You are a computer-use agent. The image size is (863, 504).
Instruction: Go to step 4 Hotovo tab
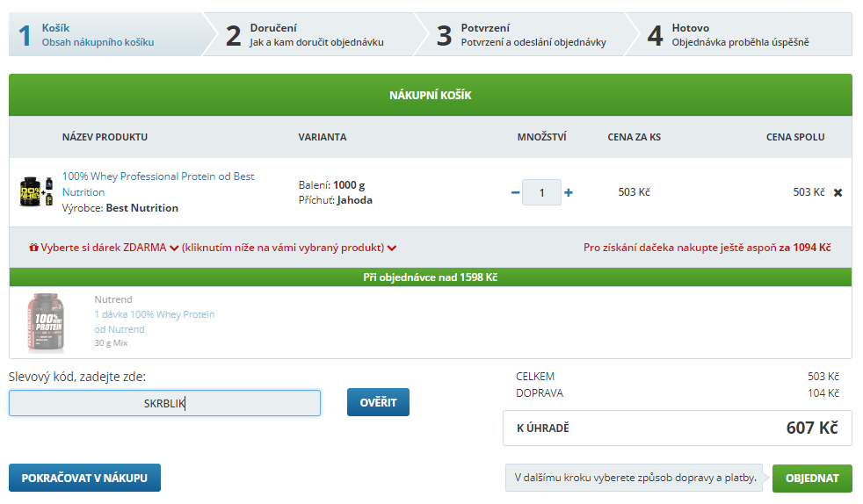point(740,34)
